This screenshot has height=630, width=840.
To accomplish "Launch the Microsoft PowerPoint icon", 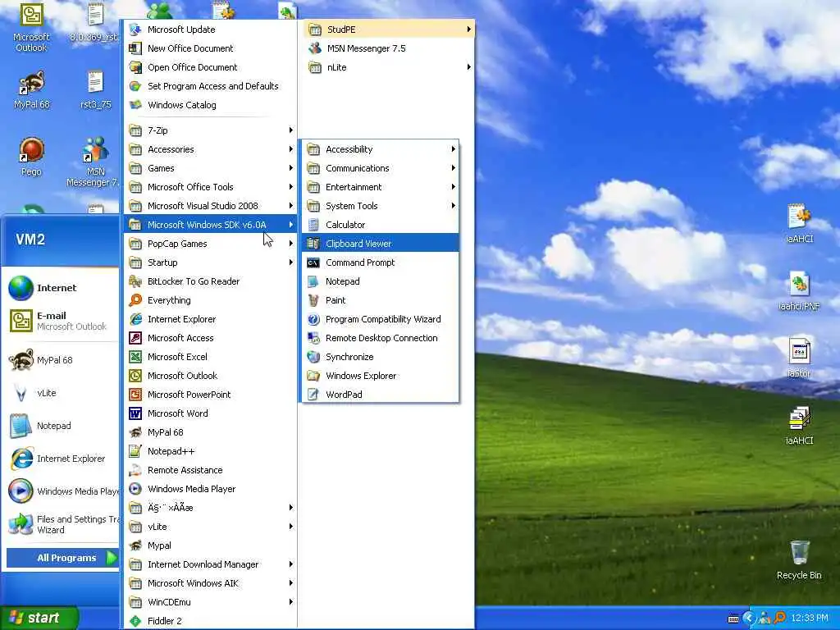I will point(135,395).
